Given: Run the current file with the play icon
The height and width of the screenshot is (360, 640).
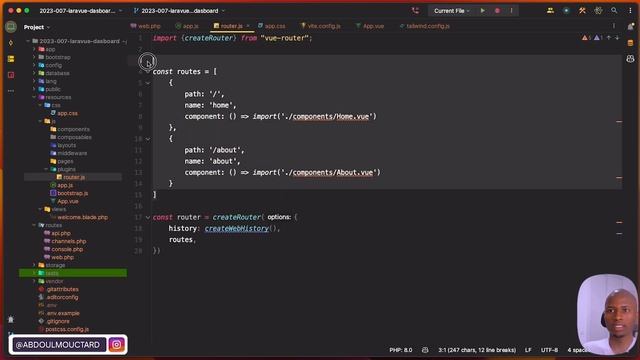Looking at the screenshot, I should point(482,11).
